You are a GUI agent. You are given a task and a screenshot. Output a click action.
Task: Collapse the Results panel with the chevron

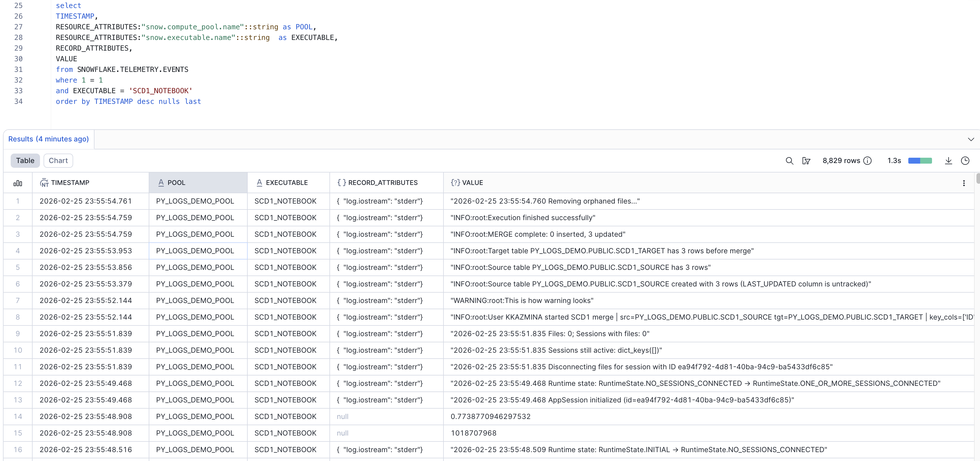pos(971,139)
